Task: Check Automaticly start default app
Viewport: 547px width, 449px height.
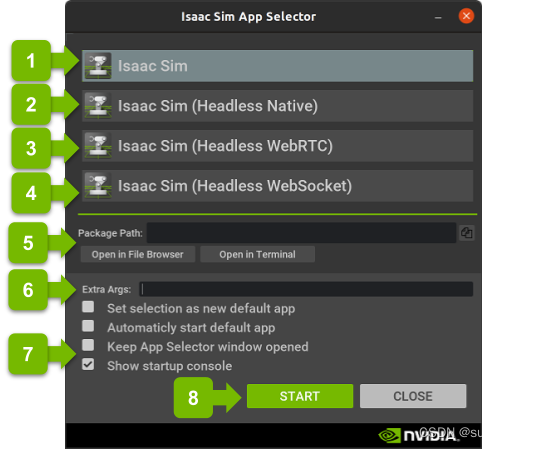Action: 88,326
